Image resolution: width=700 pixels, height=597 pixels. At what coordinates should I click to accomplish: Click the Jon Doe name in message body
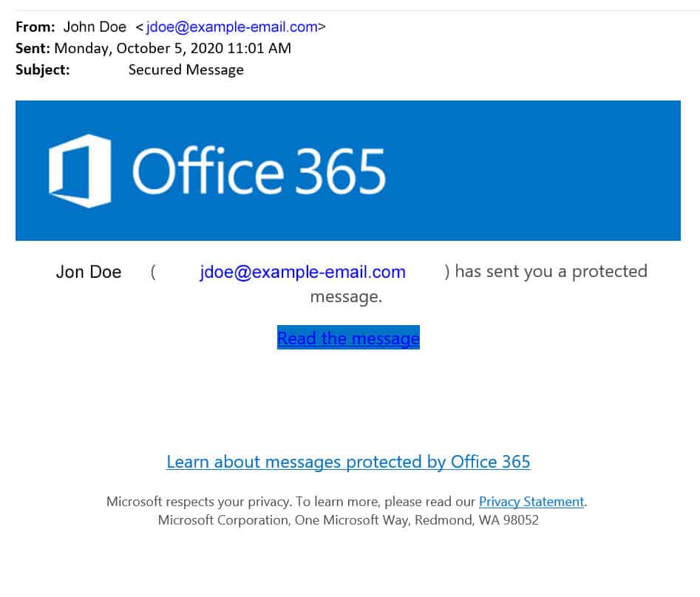pos(89,272)
